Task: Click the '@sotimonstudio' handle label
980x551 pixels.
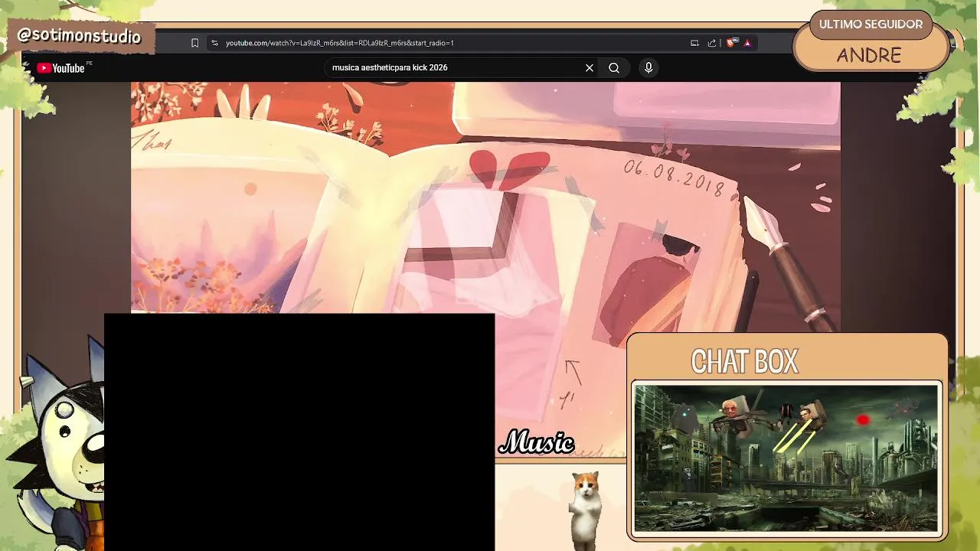Action: [80, 36]
